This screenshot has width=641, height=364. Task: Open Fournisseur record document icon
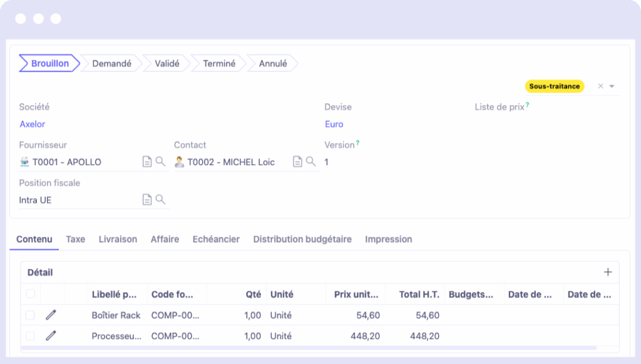click(x=147, y=162)
